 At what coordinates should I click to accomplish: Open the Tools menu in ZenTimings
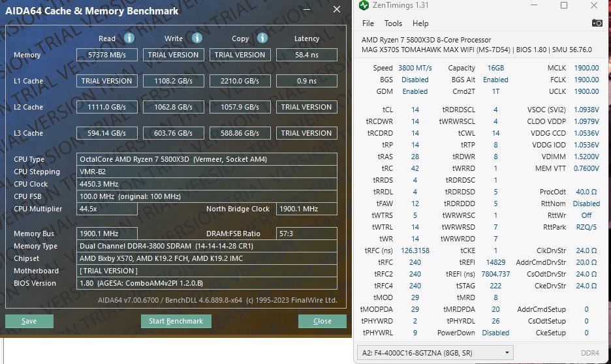coord(393,23)
